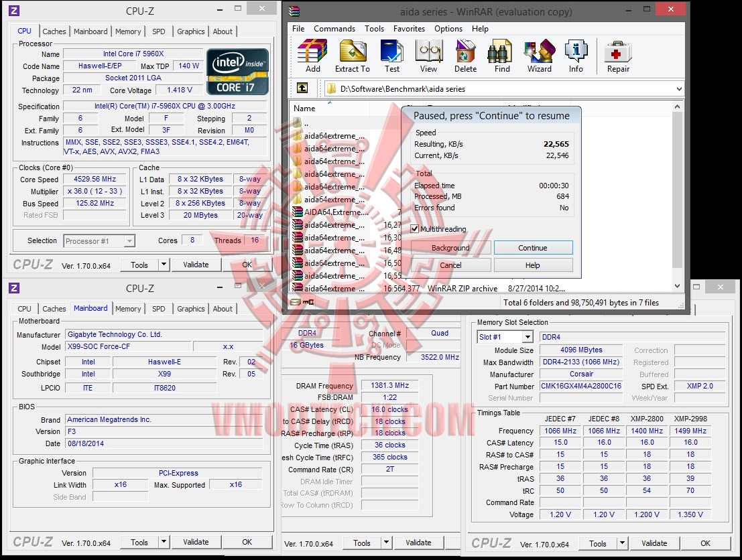The width and height of the screenshot is (742, 560).
Task: Expand Tools dropdown arrow in Mainboard window
Action: coord(164,541)
